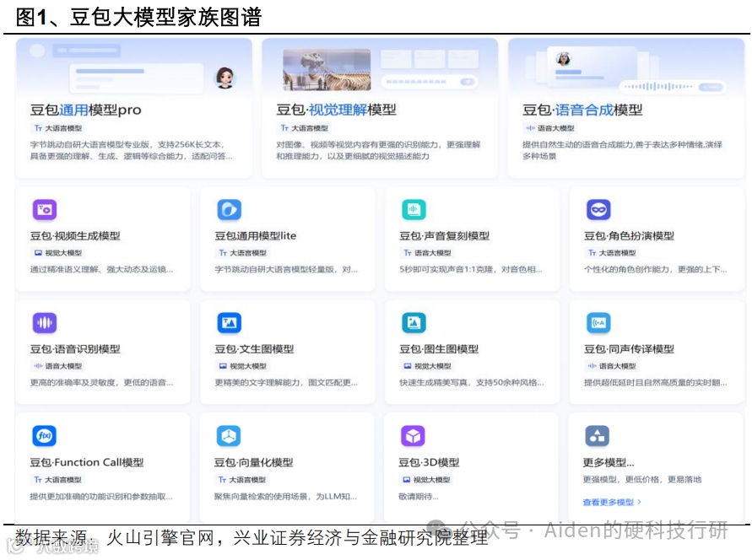Click 大语言模型 tag under 豆包·向量化模型
The image size is (752, 560).
[241, 480]
